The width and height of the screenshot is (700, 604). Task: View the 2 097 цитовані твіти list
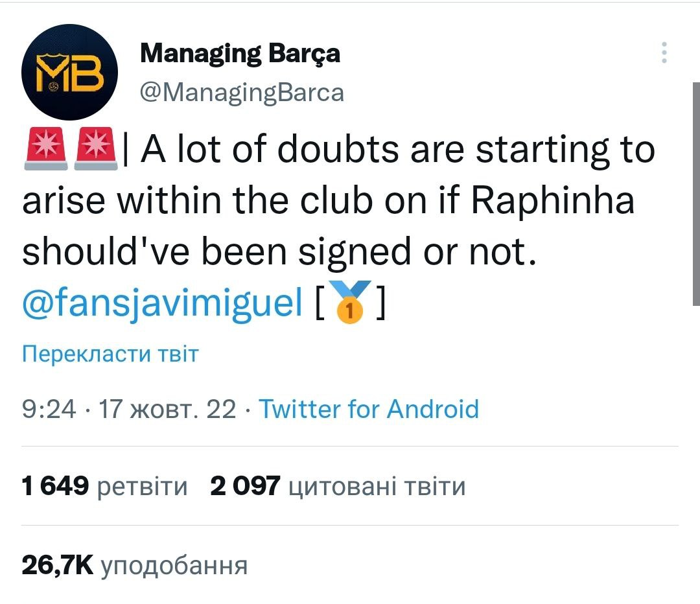[x=338, y=485]
